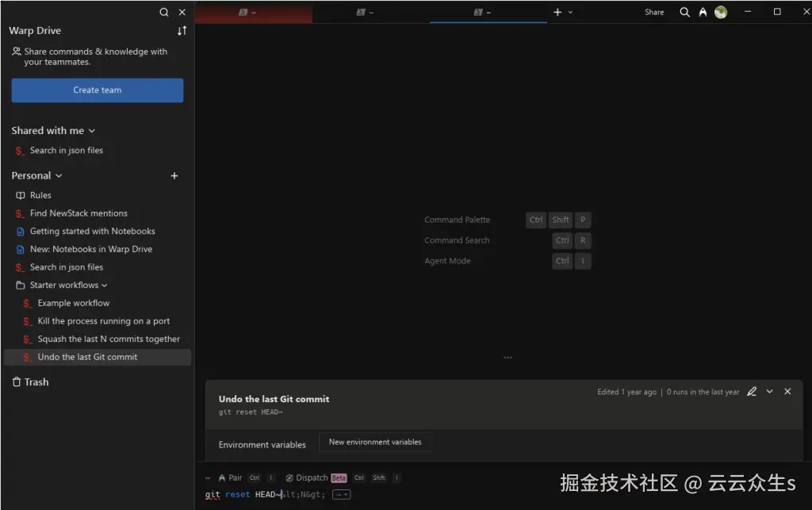This screenshot has height=510, width=812.
Task: Switch to the first red terminal tab
Action: pos(254,13)
